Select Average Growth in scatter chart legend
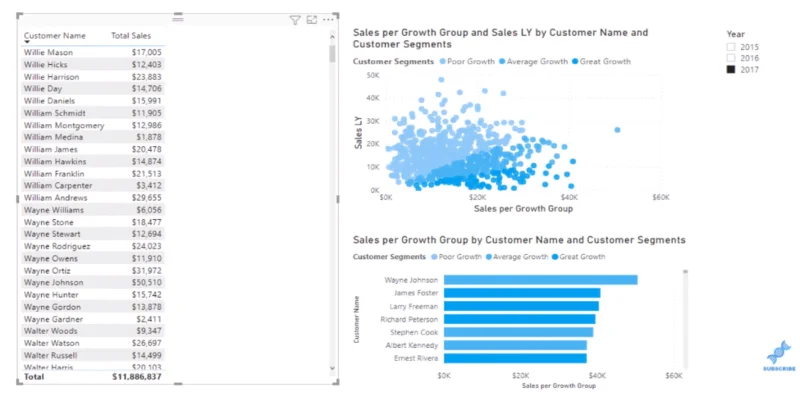The width and height of the screenshot is (800, 397). click(x=533, y=61)
